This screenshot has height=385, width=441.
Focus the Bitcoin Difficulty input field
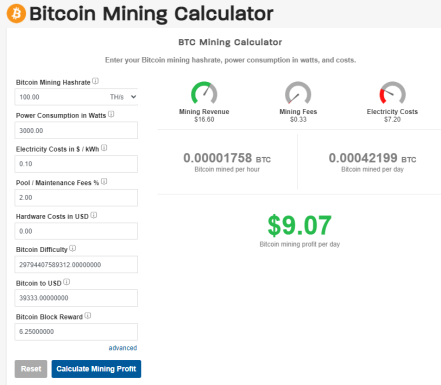(x=76, y=265)
